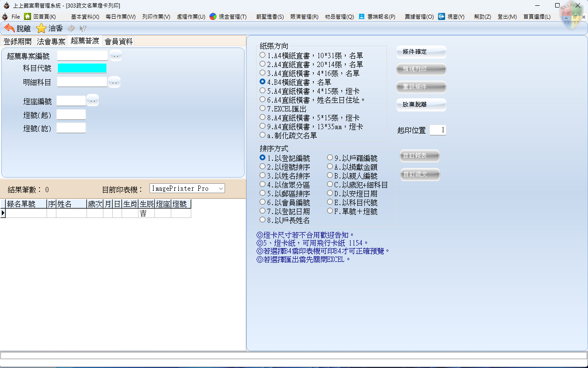Click the 條件確定 button

[421, 52]
